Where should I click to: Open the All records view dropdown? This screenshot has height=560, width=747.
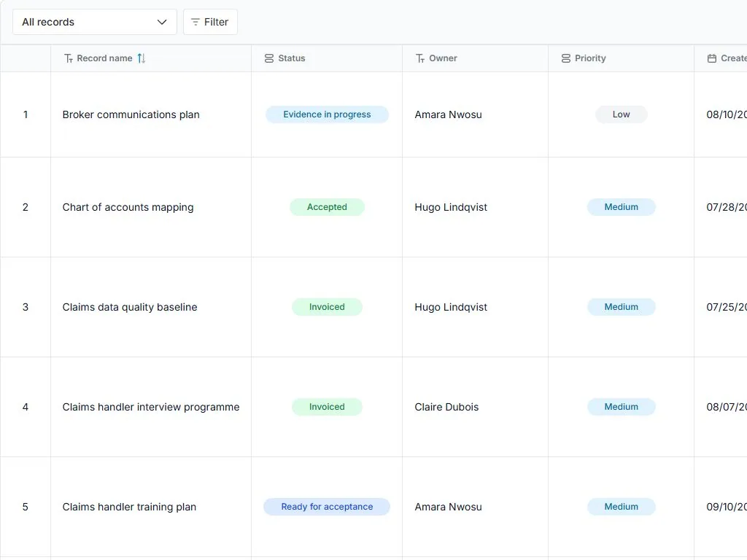(x=95, y=22)
